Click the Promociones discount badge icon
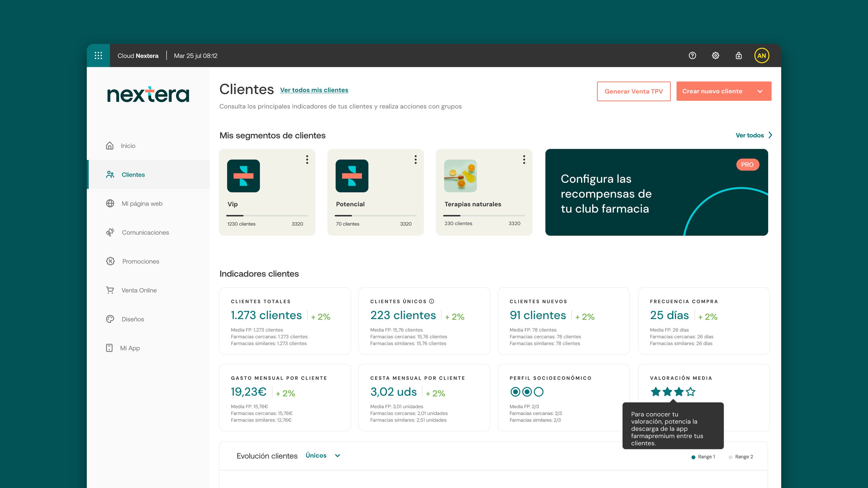 coord(110,261)
